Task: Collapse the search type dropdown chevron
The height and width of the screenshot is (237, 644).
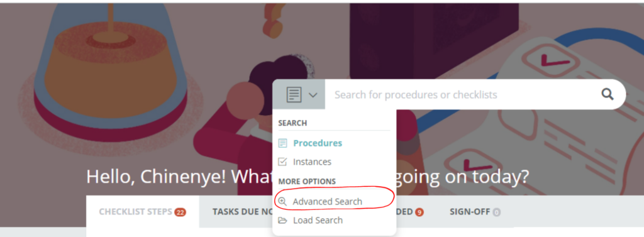Action: (313, 95)
